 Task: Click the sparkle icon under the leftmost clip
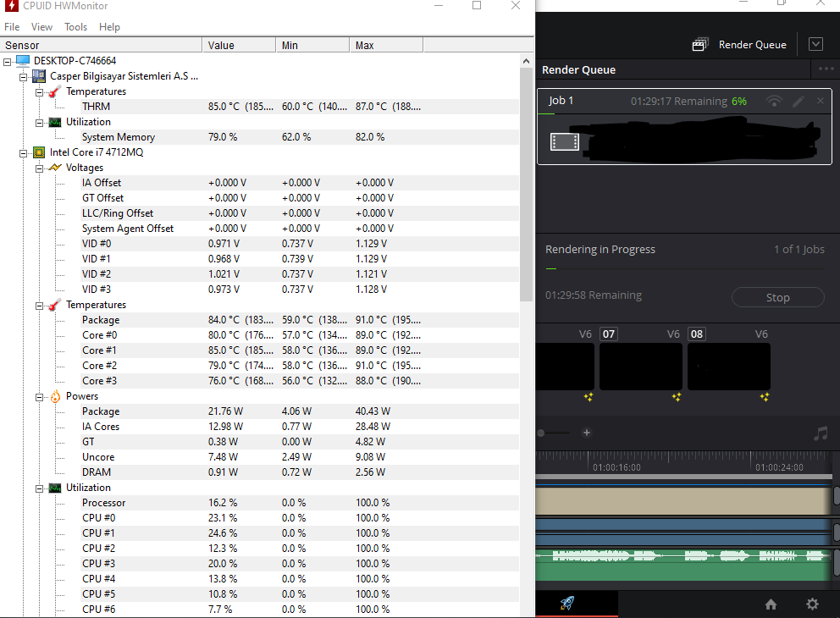click(x=589, y=397)
